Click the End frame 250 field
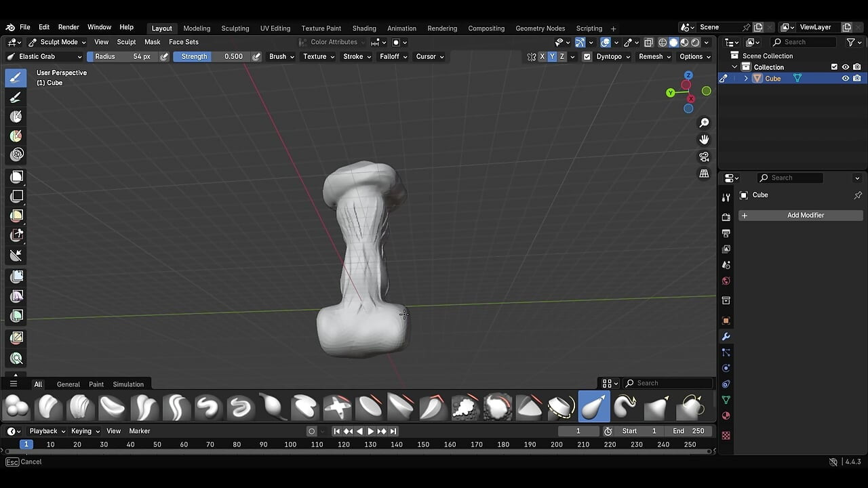Viewport: 868px width, 488px height. pyautogui.click(x=689, y=431)
